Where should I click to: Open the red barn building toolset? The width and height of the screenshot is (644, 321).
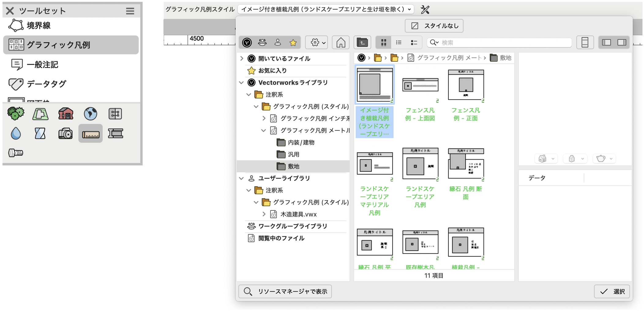coord(66,114)
